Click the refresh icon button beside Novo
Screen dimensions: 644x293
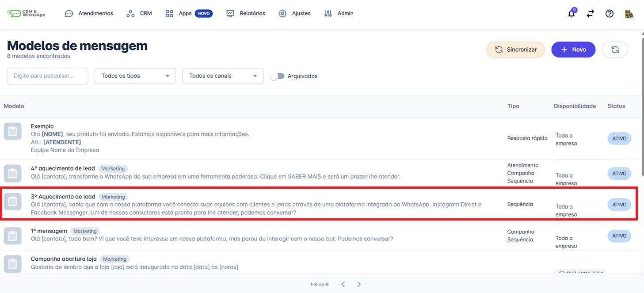[x=615, y=49]
